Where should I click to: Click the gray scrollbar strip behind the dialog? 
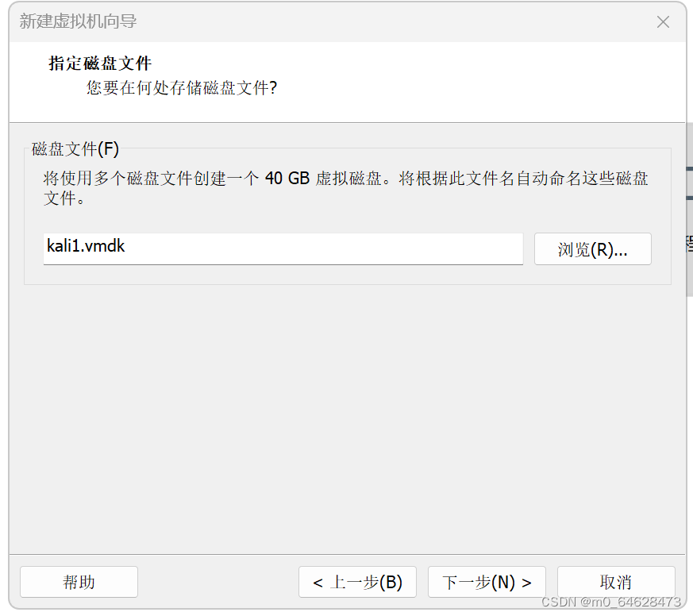[690, 212]
